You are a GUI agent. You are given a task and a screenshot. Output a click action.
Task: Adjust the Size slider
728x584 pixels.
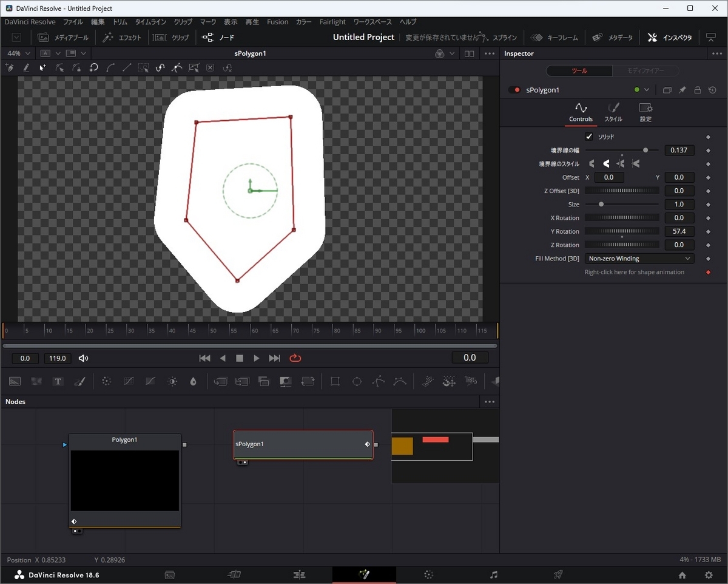[621, 205]
